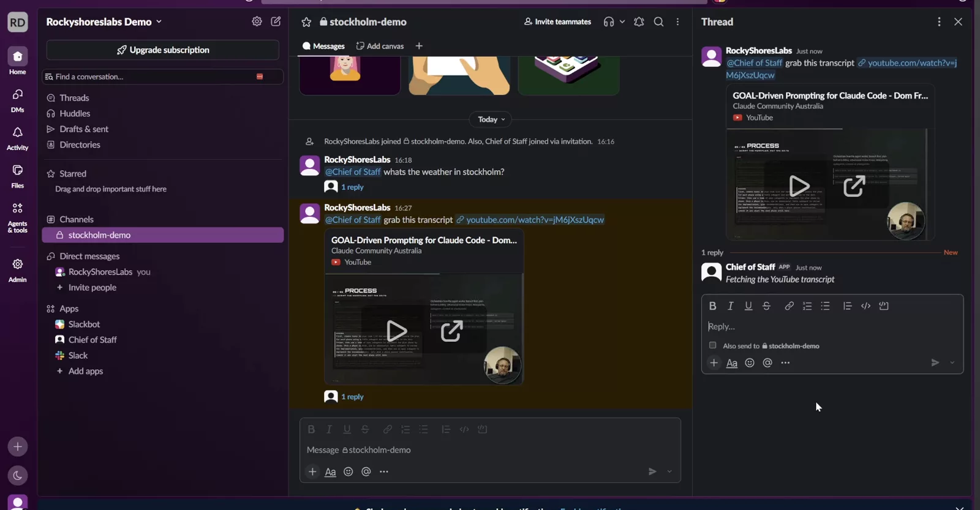Insert link in thread reply toolbar
The height and width of the screenshot is (510, 980).
pos(789,306)
